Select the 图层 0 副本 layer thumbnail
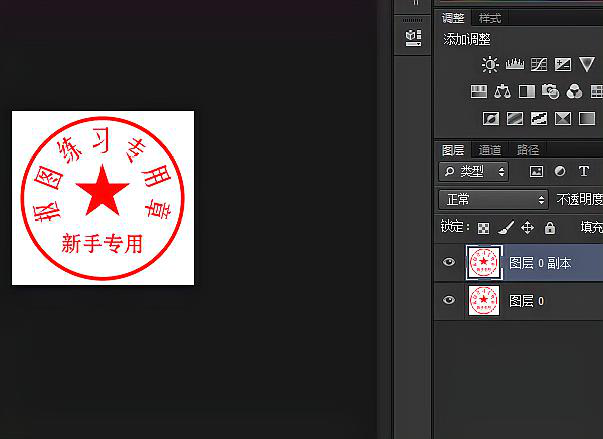 484,262
